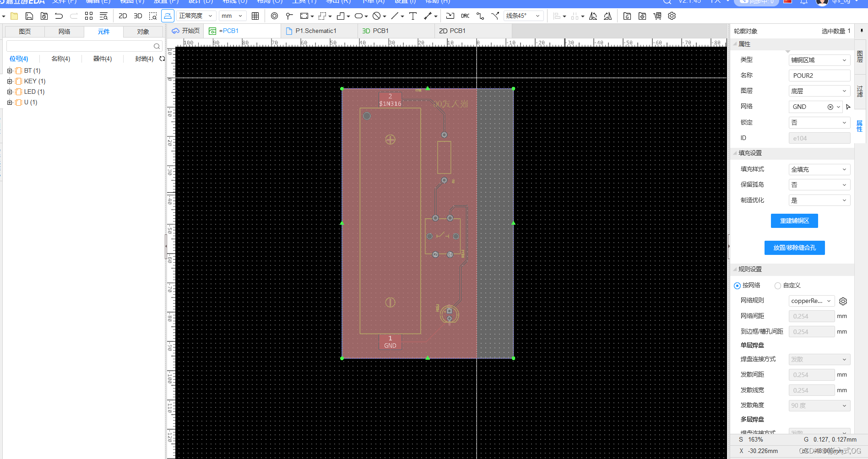Screen dimensions: 868x459
Task: Expand the U (1) tree node
Action: click(x=10, y=103)
